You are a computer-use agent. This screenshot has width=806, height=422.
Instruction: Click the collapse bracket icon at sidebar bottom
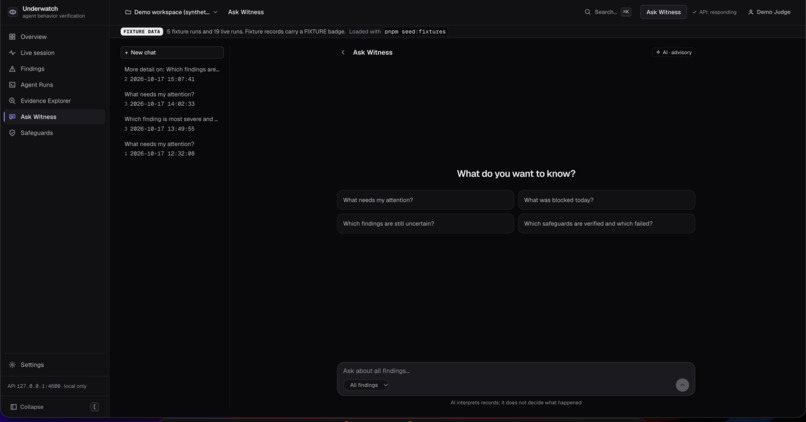95,407
